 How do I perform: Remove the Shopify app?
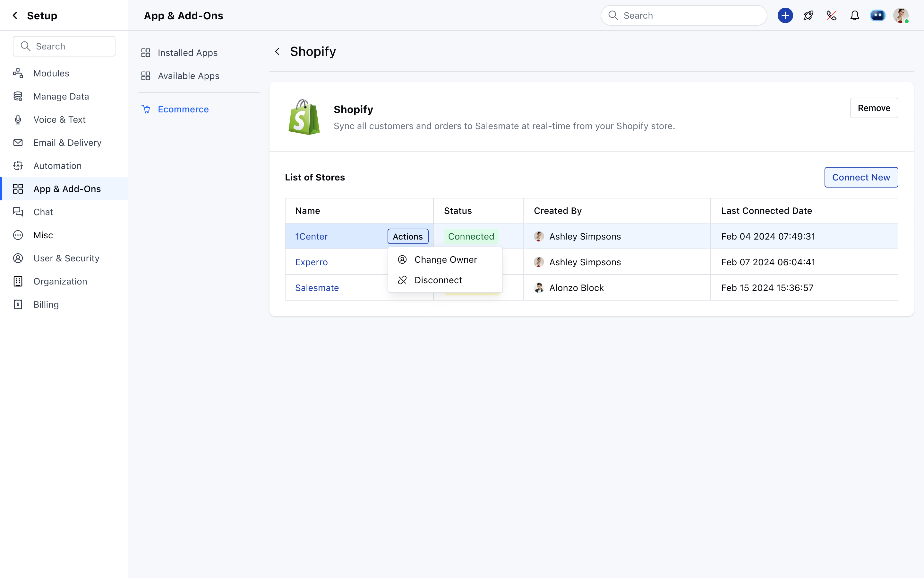click(874, 108)
